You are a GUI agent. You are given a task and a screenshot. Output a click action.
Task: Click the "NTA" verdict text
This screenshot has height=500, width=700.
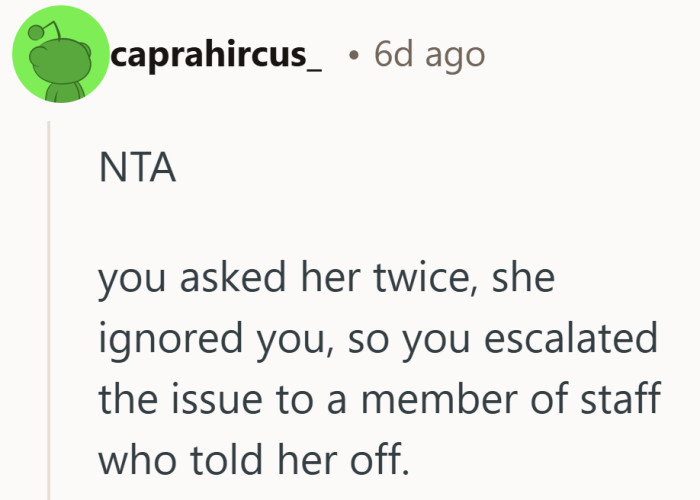pos(137,168)
